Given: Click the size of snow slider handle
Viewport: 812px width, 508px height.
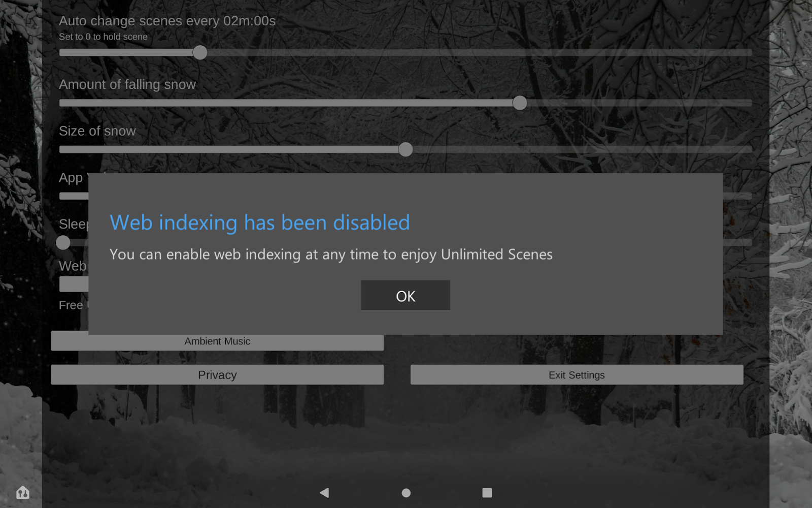Looking at the screenshot, I should 405,149.
